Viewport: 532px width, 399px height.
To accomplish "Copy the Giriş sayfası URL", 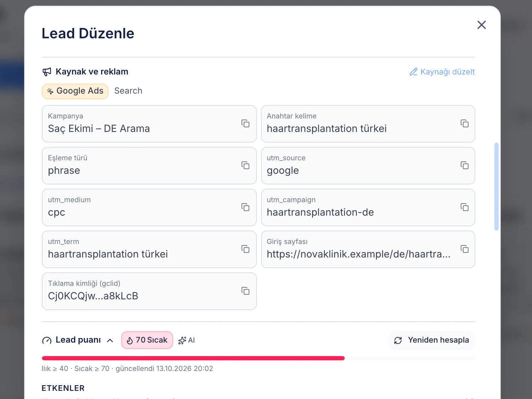I will [x=465, y=249].
